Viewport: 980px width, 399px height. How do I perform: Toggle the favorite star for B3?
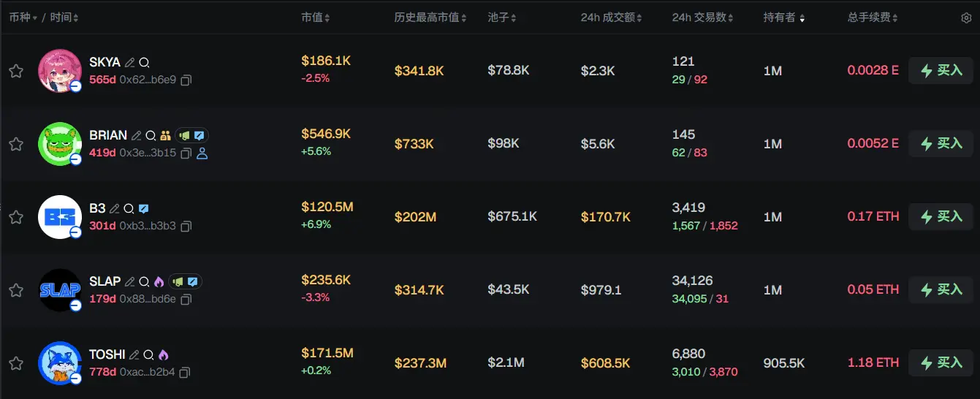pyautogui.click(x=16, y=217)
